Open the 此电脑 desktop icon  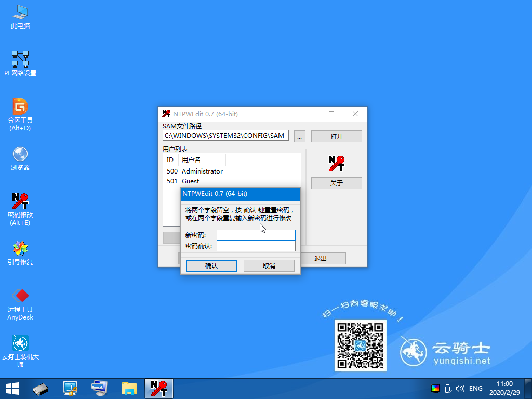(20, 17)
